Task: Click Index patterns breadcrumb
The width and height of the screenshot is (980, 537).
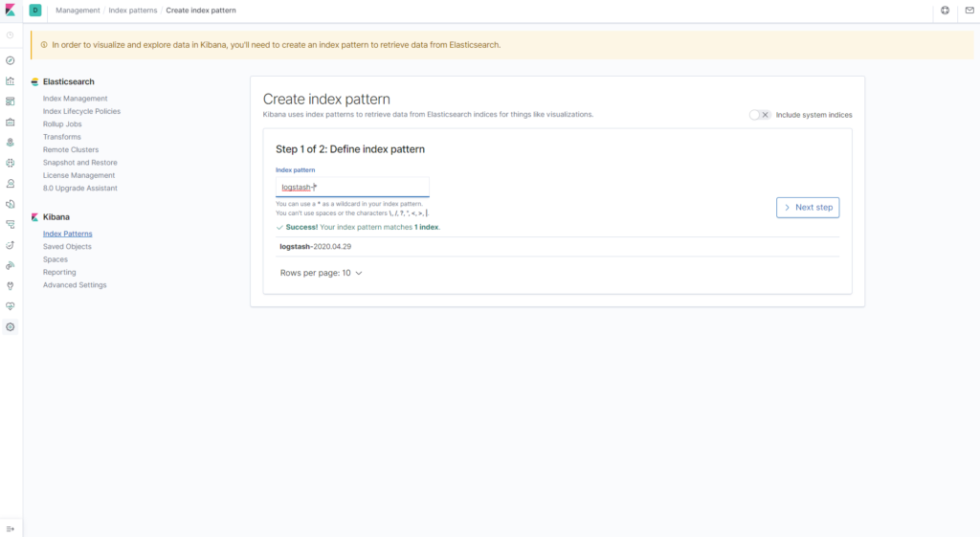Action: click(132, 10)
